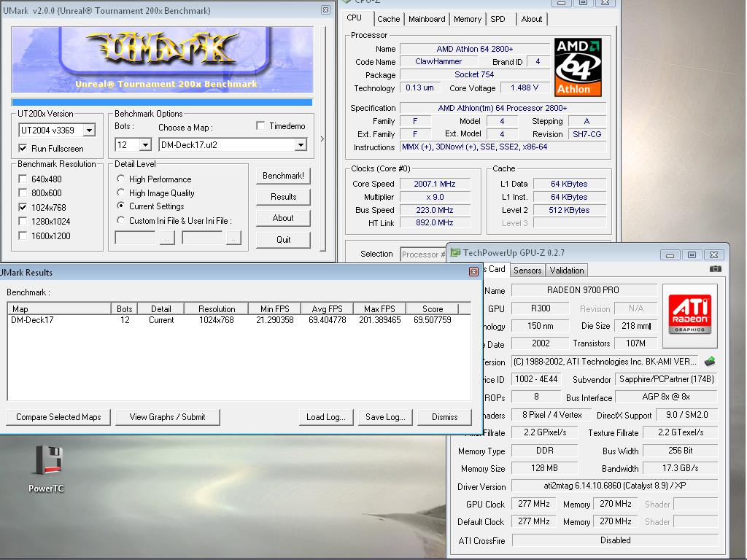Image resolution: width=747 pixels, height=560 pixels.
Task: Click the Results button in UMark
Action: (283, 197)
